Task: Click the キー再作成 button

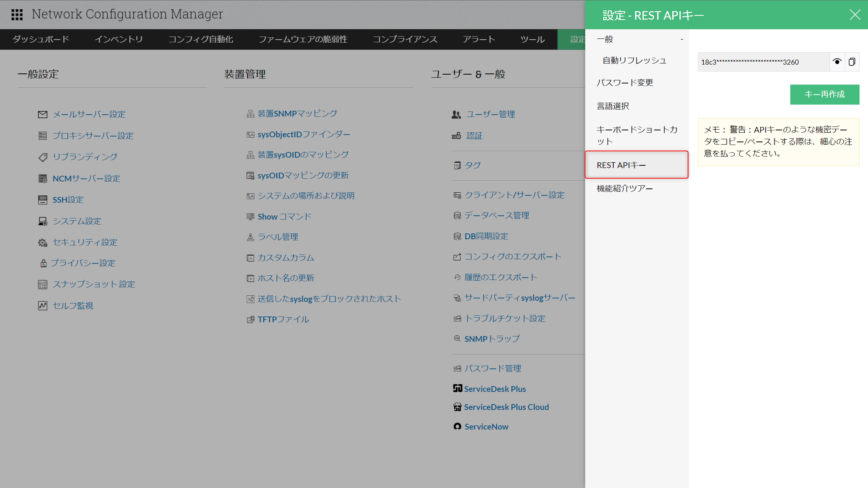Action: (x=825, y=95)
